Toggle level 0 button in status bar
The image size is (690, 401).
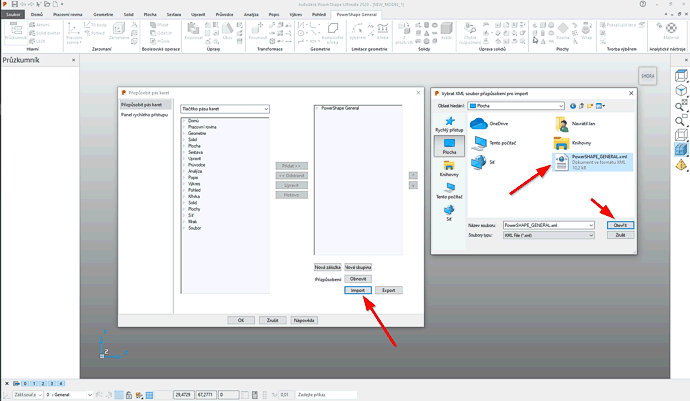coord(25,383)
